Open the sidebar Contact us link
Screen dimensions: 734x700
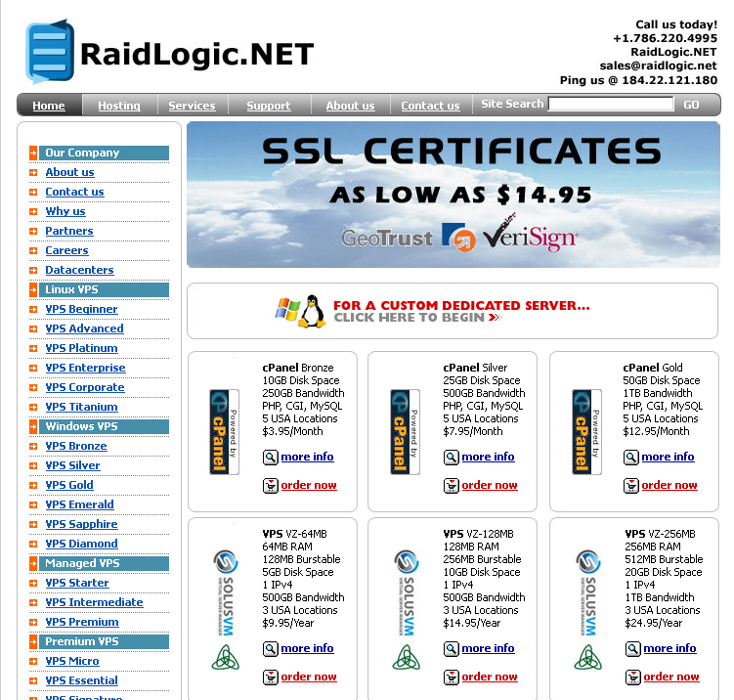coord(74,192)
